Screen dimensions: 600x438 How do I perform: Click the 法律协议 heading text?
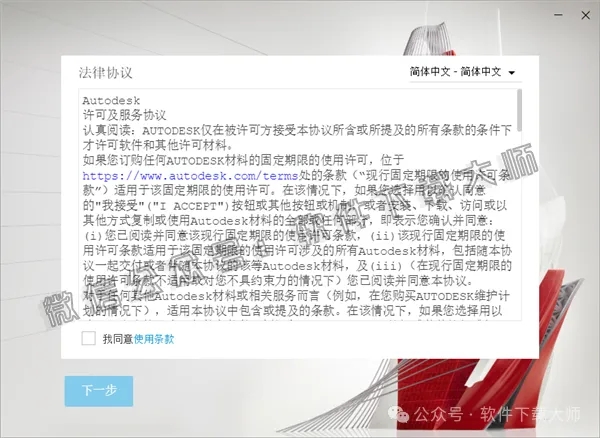[x=106, y=73]
